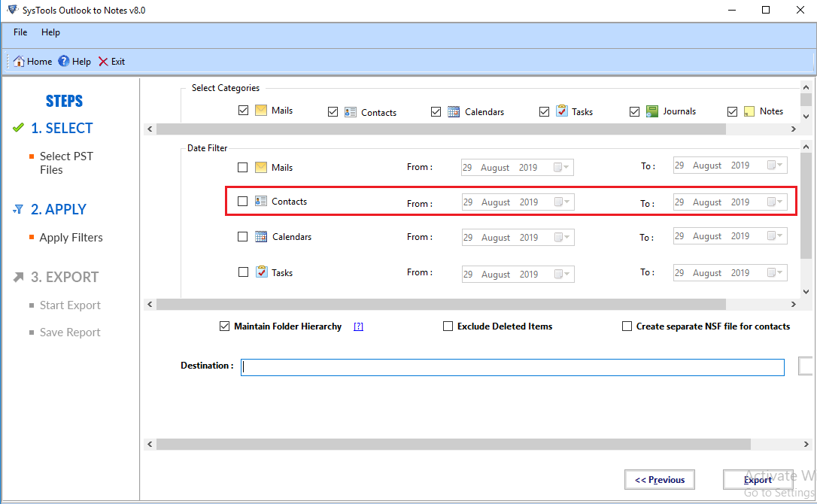
Task: Click Exit label in the toolbar
Action: [118, 62]
